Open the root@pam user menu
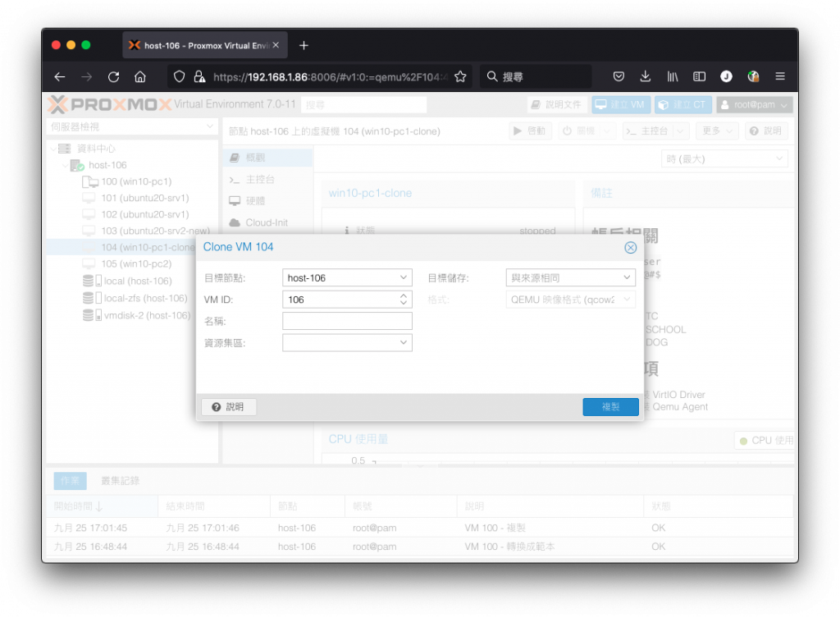The width and height of the screenshot is (840, 618). click(x=755, y=104)
